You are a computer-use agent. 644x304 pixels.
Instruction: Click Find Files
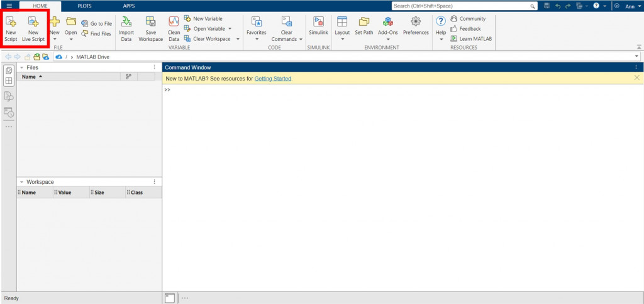pos(96,34)
